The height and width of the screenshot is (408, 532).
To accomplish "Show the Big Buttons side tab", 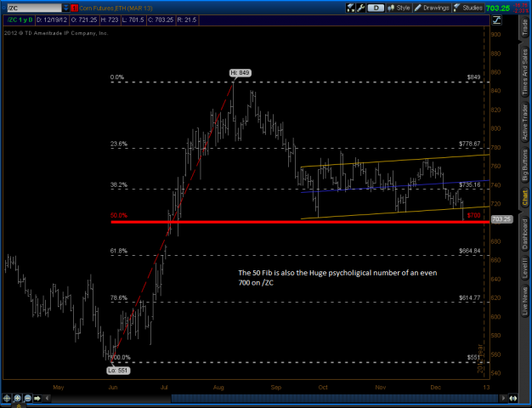I will click(x=525, y=165).
